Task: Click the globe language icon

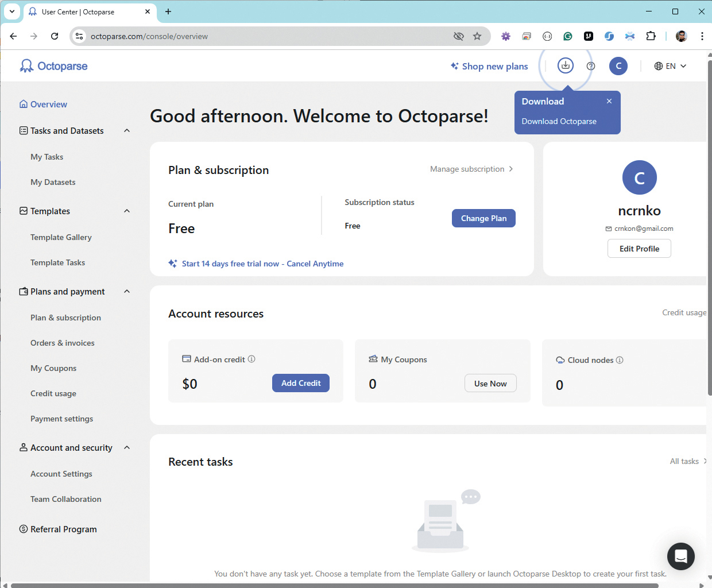Action: tap(659, 66)
